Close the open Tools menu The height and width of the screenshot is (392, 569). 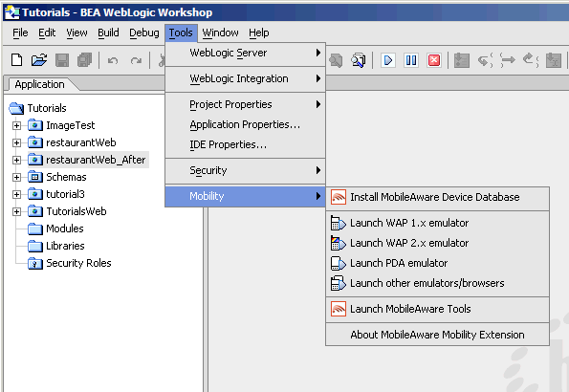tap(181, 33)
